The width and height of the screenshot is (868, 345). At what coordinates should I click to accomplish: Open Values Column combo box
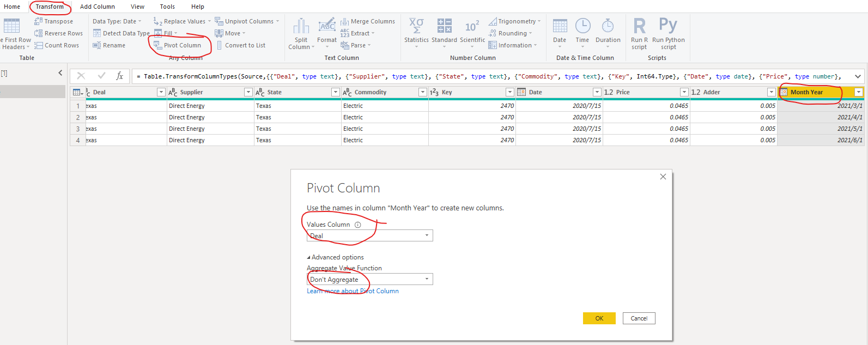370,235
